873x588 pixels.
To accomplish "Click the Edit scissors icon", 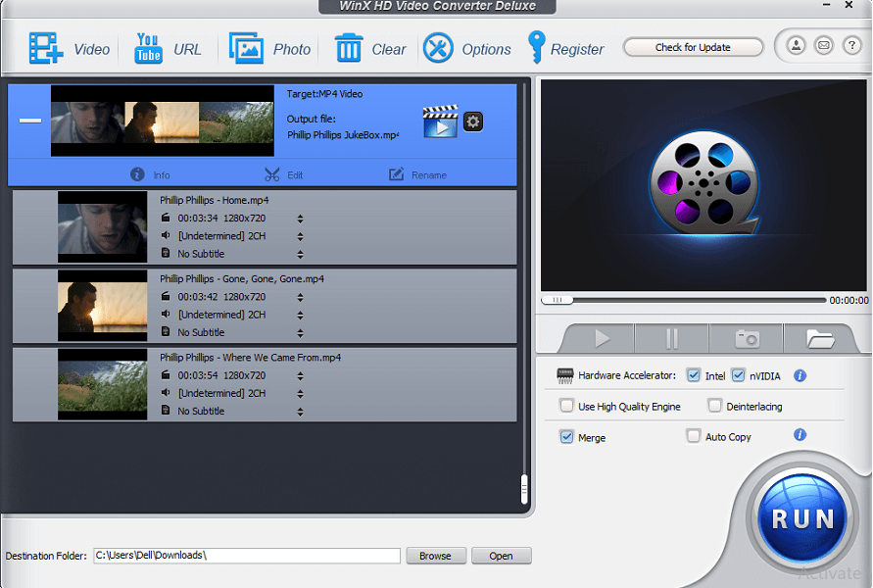I will coord(271,174).
